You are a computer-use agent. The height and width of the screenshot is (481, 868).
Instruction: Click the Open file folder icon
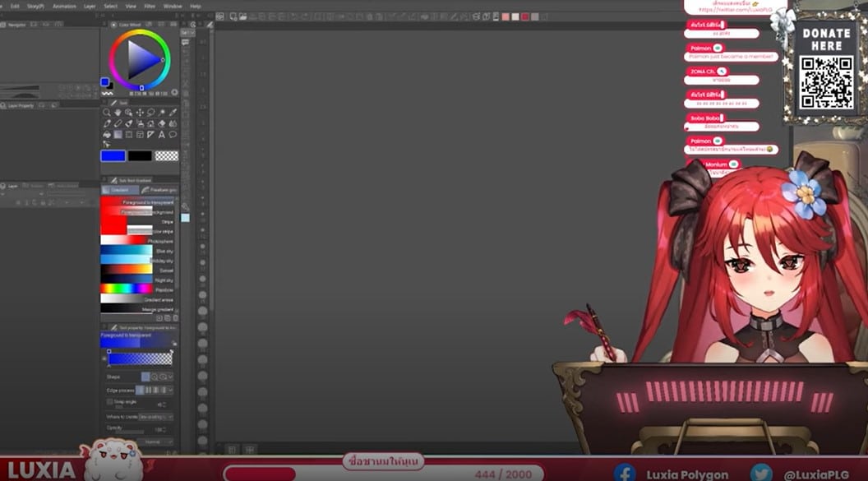(x=243, y=16)
